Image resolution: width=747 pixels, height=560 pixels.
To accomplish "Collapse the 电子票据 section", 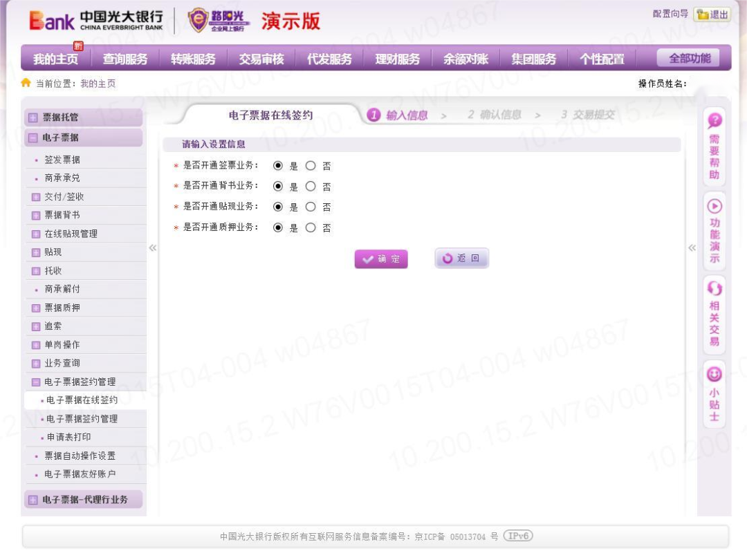I will (33, 138).
